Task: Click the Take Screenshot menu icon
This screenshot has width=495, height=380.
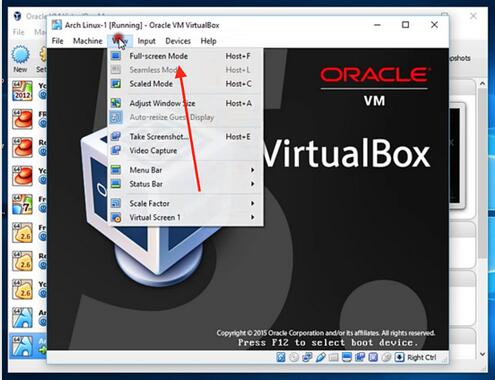Action: tap(116, 136)
